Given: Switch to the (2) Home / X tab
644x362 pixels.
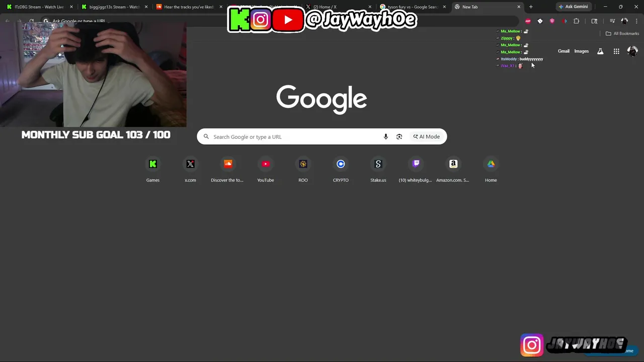Looking at the screenshot, I should 338,7.
